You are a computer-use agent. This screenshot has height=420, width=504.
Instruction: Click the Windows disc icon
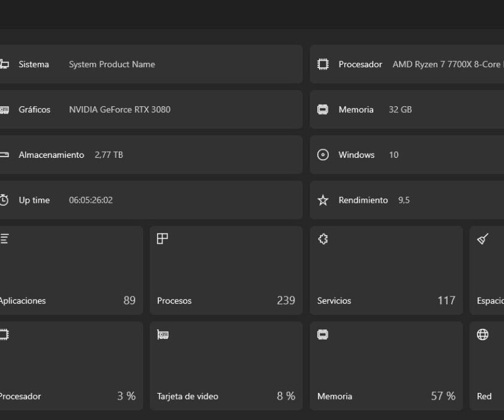pyautogui.click(x=323, y=155)
